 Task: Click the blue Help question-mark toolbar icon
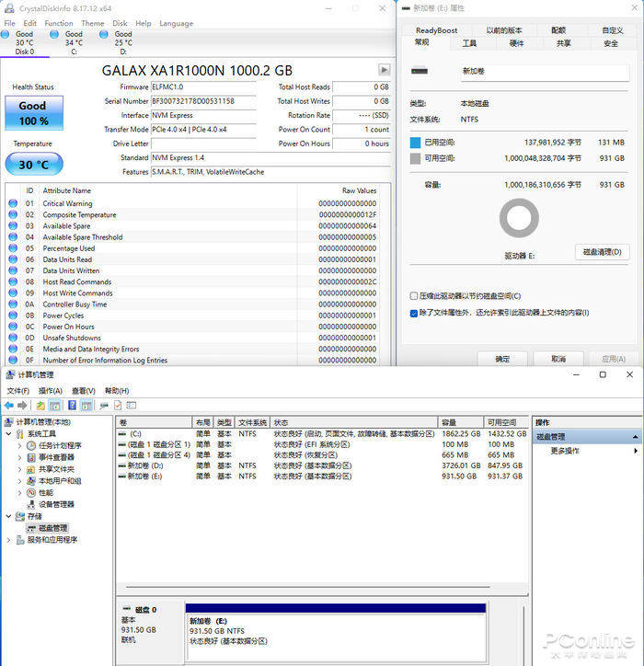click(x=72, y=405)
